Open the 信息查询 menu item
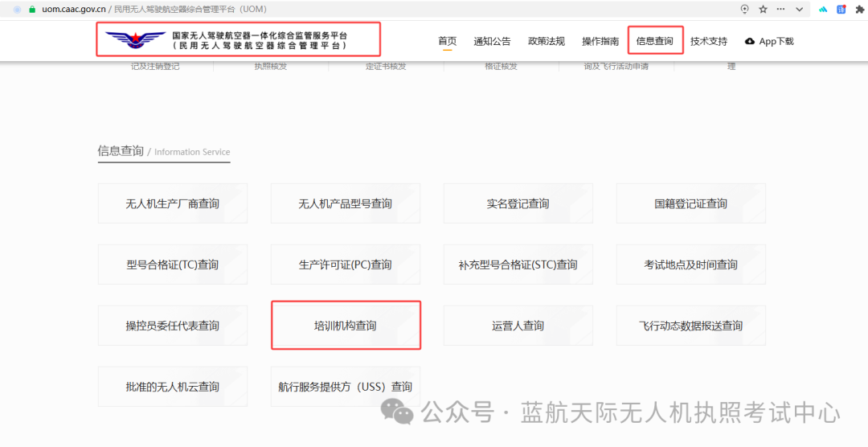This screenshot has height=447, width=868. pyautogui.click(x=654, y=41)
